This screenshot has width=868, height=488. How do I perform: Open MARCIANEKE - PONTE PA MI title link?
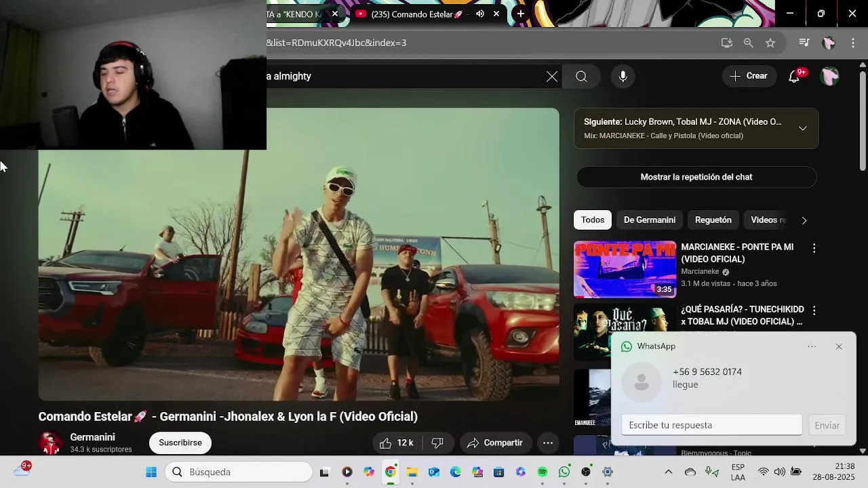737,253
